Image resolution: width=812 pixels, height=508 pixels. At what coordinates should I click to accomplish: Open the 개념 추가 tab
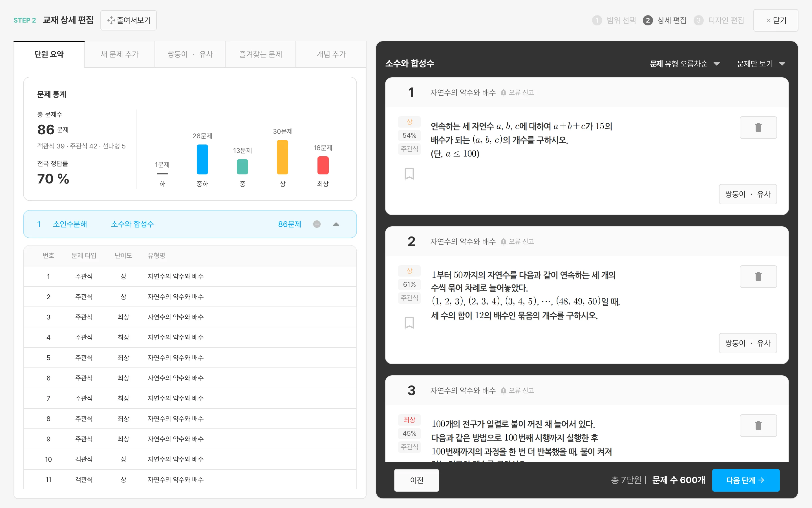pos(331,54)
